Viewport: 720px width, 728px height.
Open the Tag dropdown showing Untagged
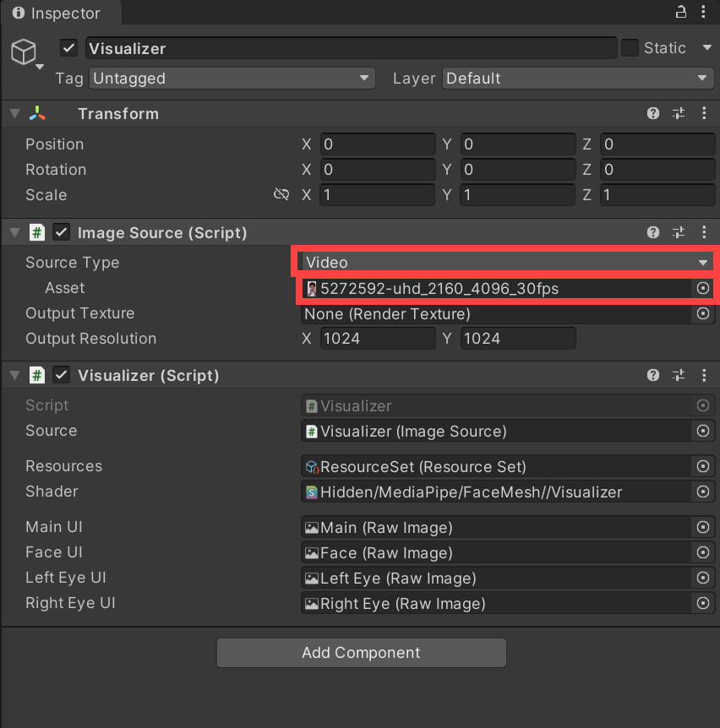[232, 78]
